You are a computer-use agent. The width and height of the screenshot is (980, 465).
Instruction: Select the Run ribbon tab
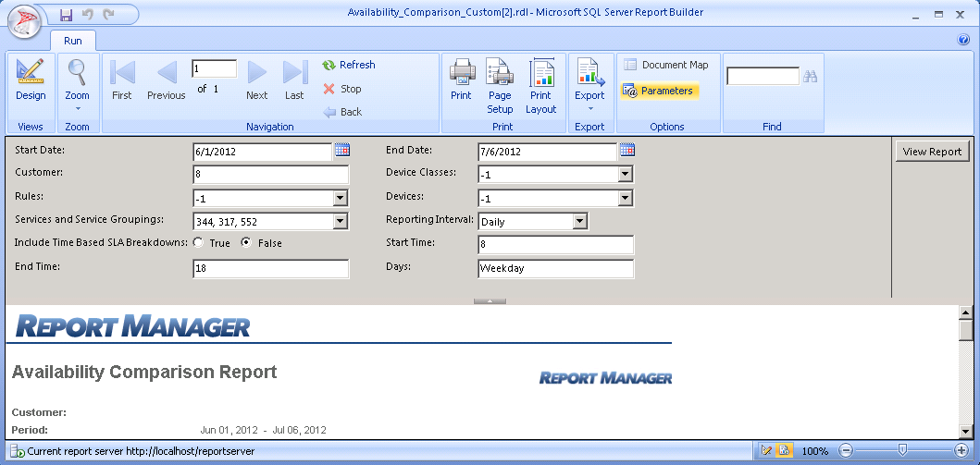(x=72, y=41)
